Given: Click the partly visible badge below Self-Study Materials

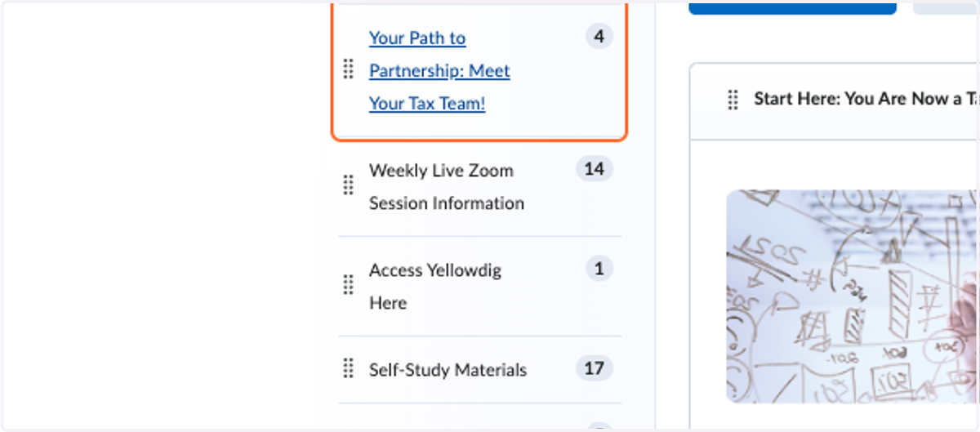Looking at the screenshot, I should (599, 428).
